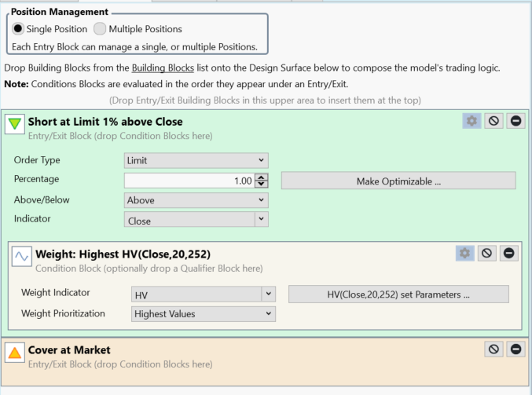Expand the Weight Prioritization dropdown
Viewport: 532px width, 395px height.
coord(204,314)
